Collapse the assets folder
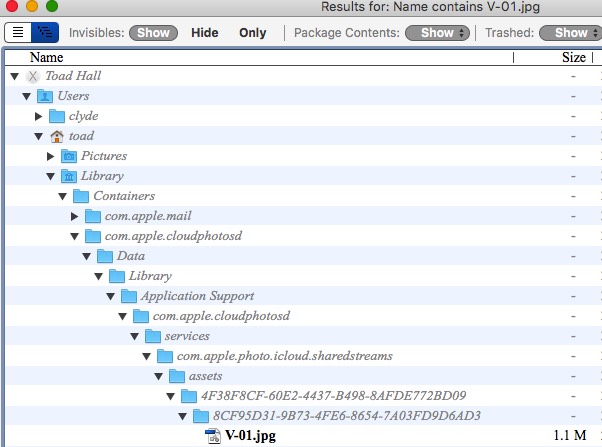Viewport: 602px width, 447px height. pyautogui.click(x=159, y=376)
